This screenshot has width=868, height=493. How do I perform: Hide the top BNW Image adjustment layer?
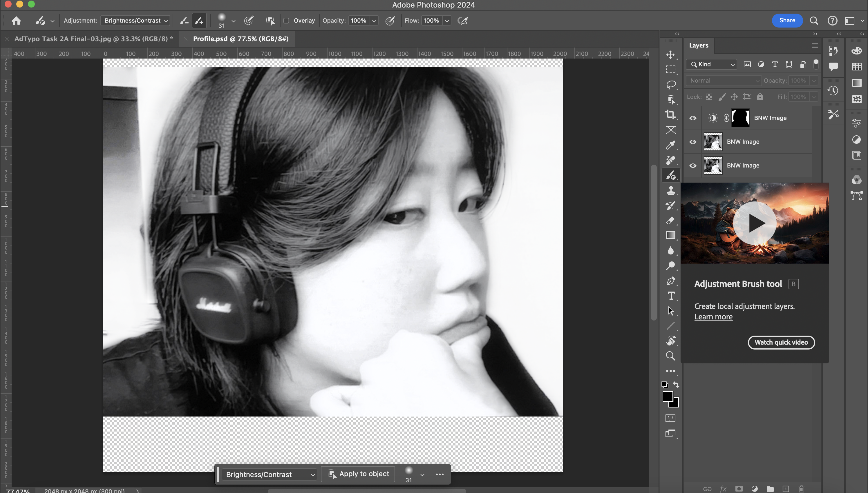(693, 118)
